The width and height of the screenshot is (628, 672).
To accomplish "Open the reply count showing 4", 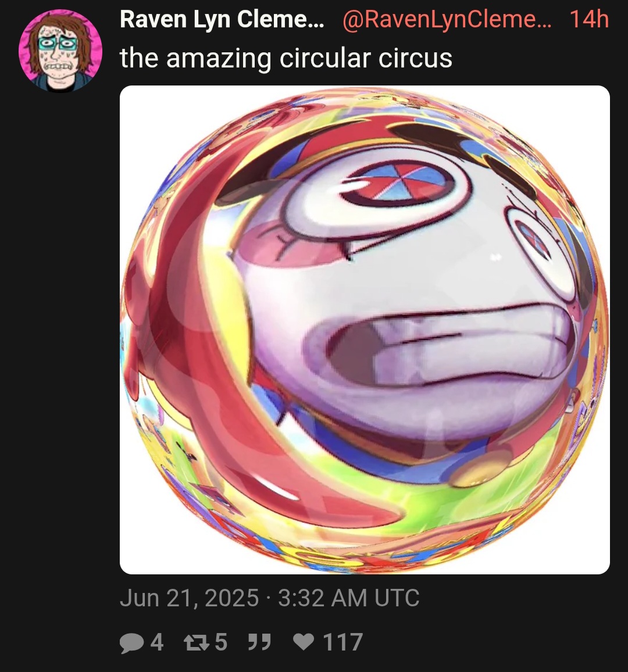I will [157, 642].
